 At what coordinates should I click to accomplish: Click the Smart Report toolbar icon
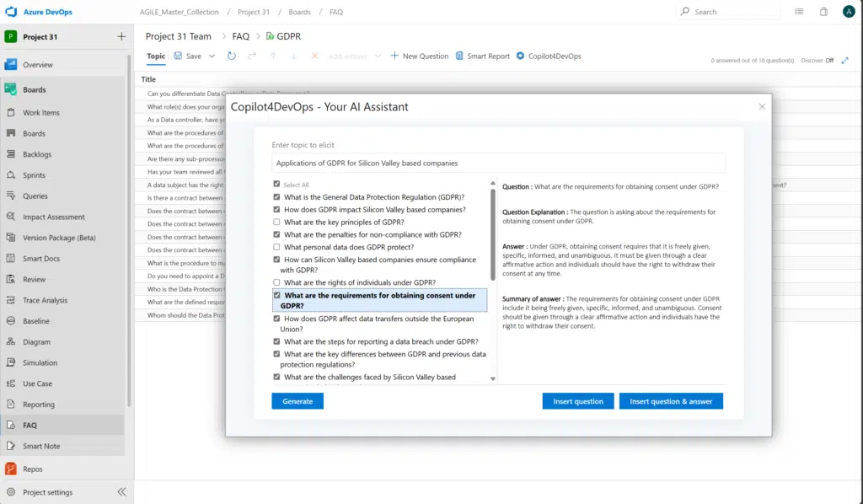click(x=459, y=56)
